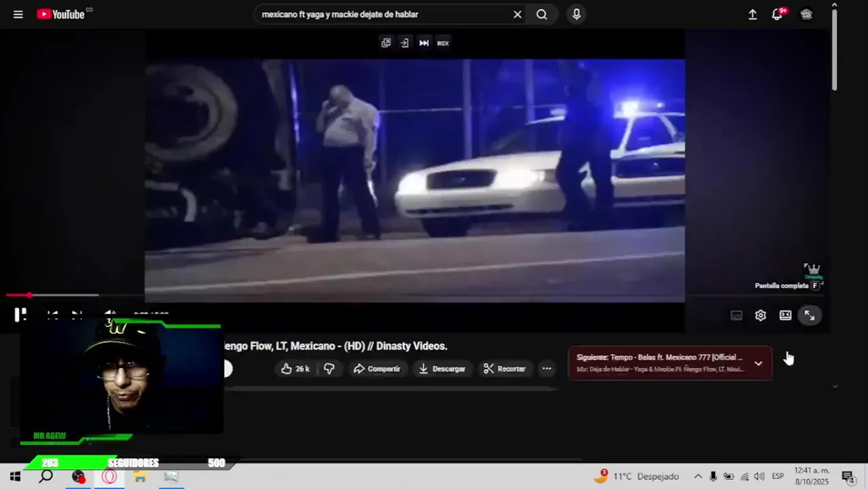Expand the Siguiente playlist panel chevron
This screenshot has width=868, height=489.
pyautogui.click(x=759, y=363)
